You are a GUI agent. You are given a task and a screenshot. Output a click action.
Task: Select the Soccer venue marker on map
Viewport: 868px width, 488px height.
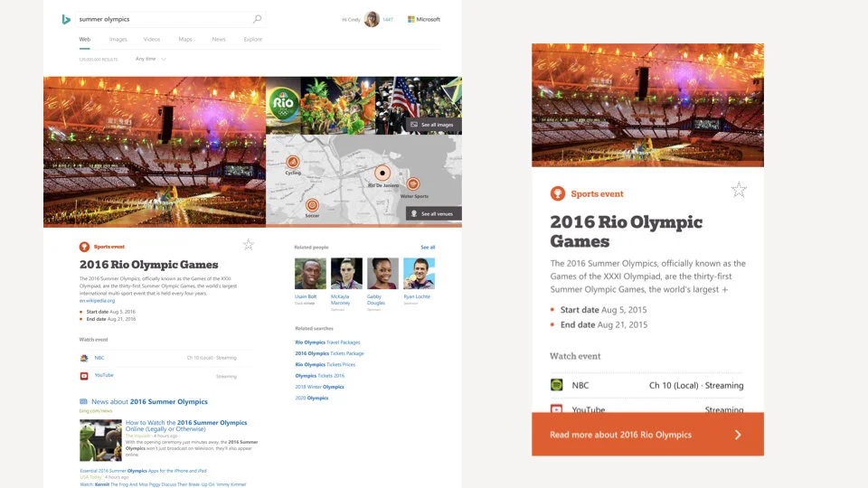[312, 205]
